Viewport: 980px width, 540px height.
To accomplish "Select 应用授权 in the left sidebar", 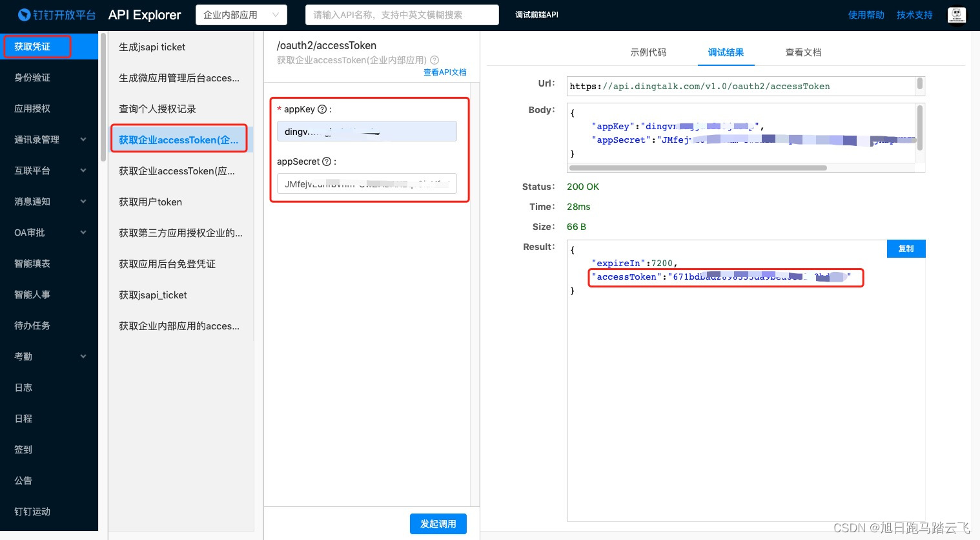I will coord(49,109).
